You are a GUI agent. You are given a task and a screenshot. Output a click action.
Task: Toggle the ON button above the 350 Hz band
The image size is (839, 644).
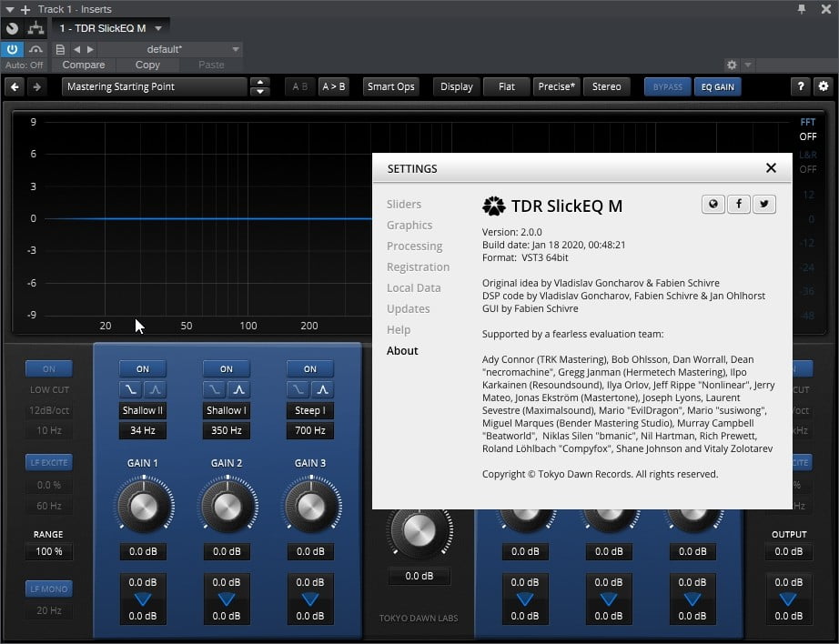(227, 369)
